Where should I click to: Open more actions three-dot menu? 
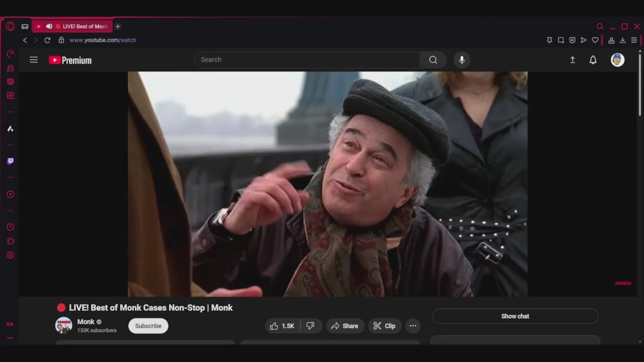pos(413,326)
